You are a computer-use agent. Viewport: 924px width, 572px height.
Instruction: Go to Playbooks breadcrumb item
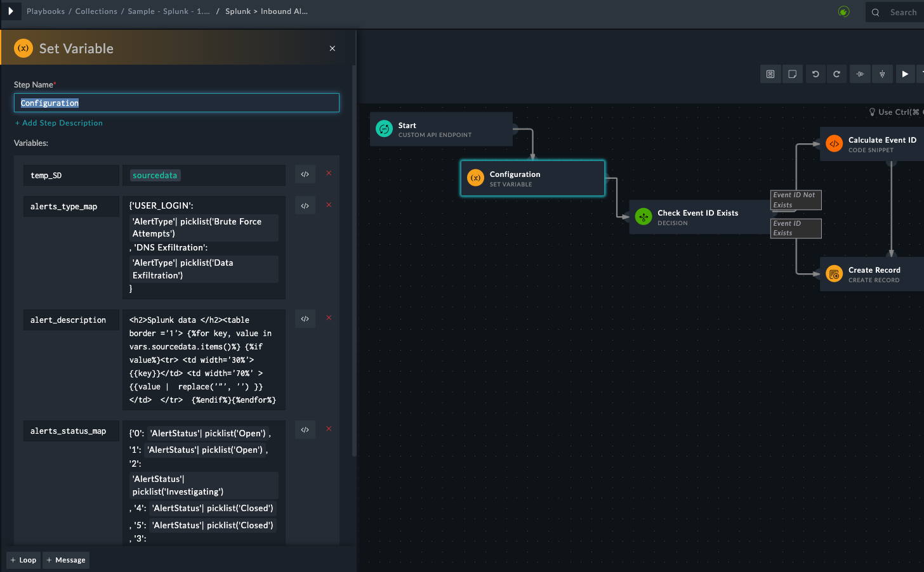46,11
